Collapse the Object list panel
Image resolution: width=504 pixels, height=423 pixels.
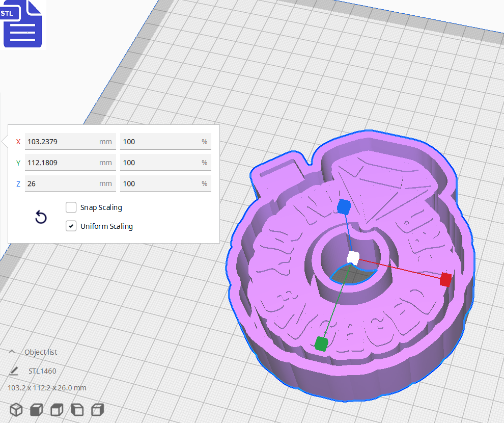pos(12,352)
